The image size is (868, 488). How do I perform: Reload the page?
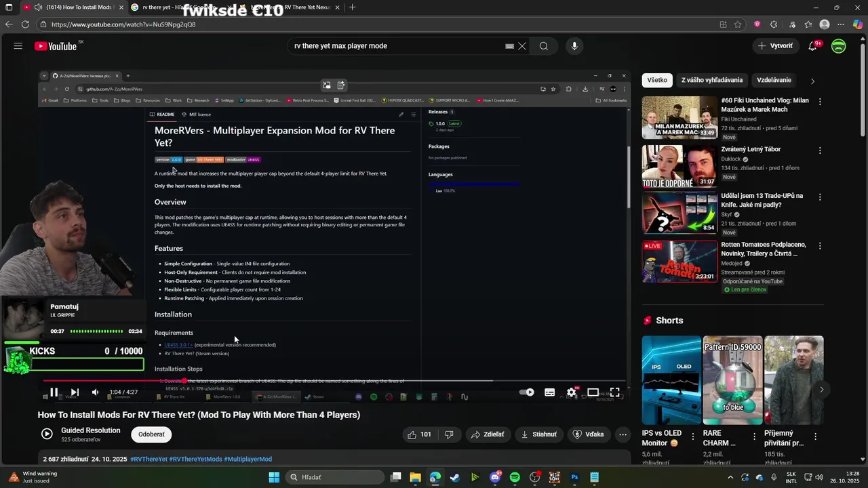click(x=25, y=24)
